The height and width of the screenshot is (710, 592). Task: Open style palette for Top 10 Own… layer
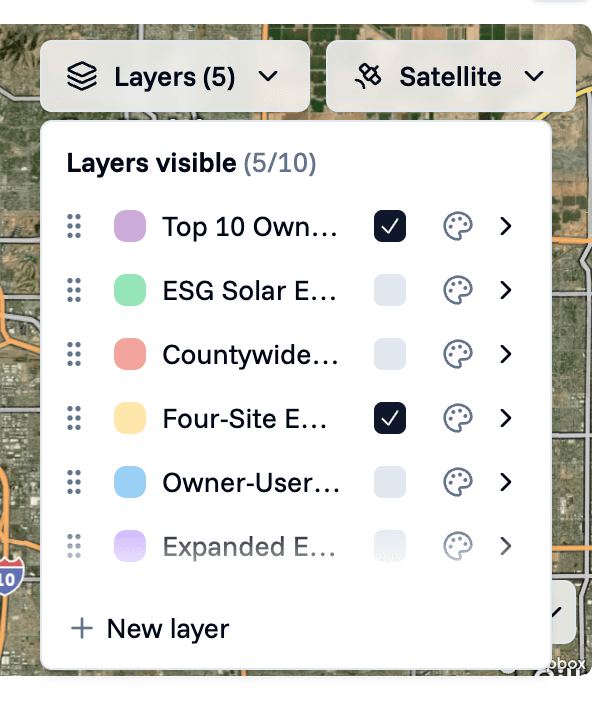click(458, 226)
